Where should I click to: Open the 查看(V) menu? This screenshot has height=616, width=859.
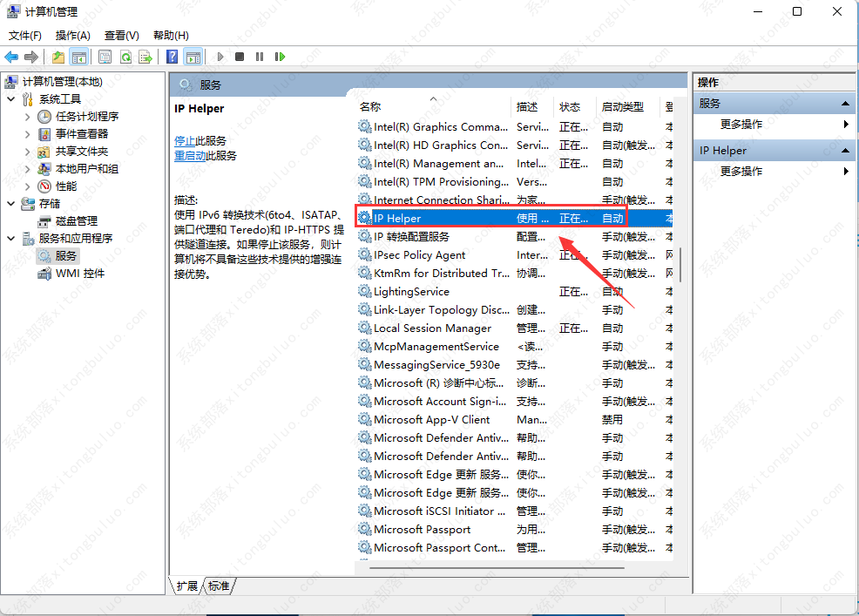[x=122, y=36]
